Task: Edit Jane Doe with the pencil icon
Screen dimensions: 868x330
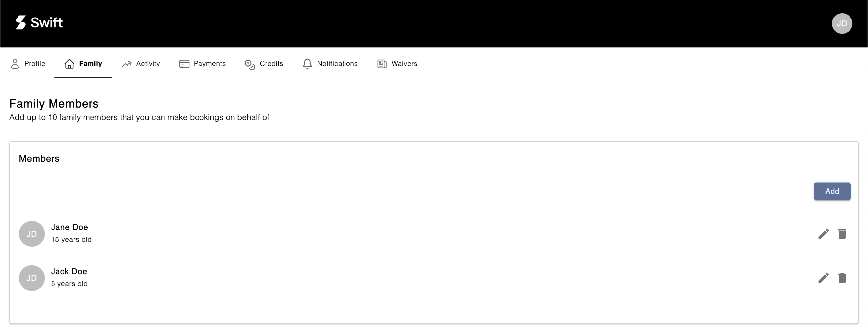Action: [x=823, y=234]
